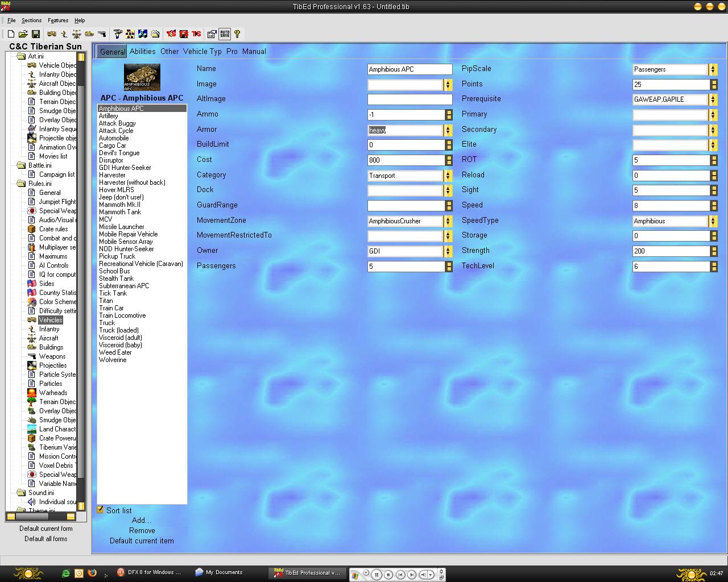The width and height of the screenshot is (728, 582).
Task: Go to previous track in media player
Action: point(400,575)
